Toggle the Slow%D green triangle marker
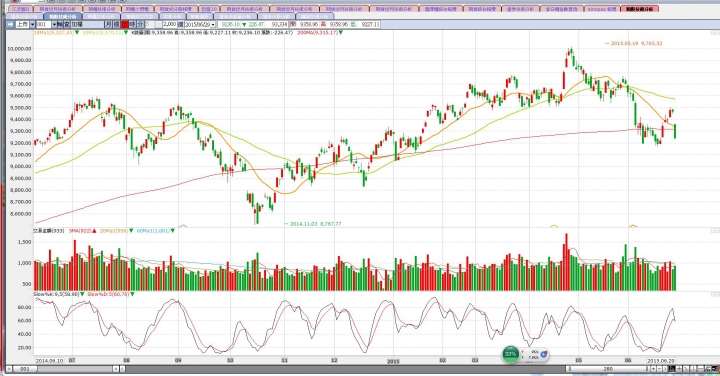This screenshot has height=376, width=720. pyautogui.click(x=132, y=294)
